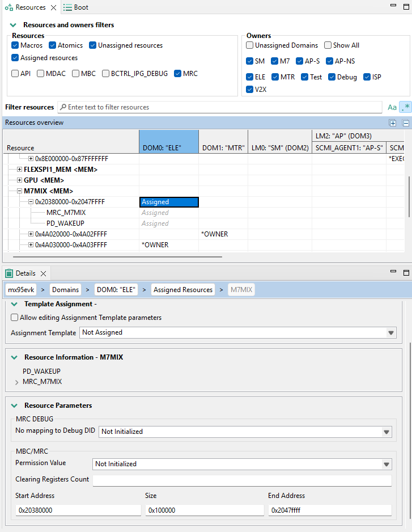This screenshot has height=532, width=412.
Task: Collapse the M7MIX MEM tree node
Action: coord(20,191)
